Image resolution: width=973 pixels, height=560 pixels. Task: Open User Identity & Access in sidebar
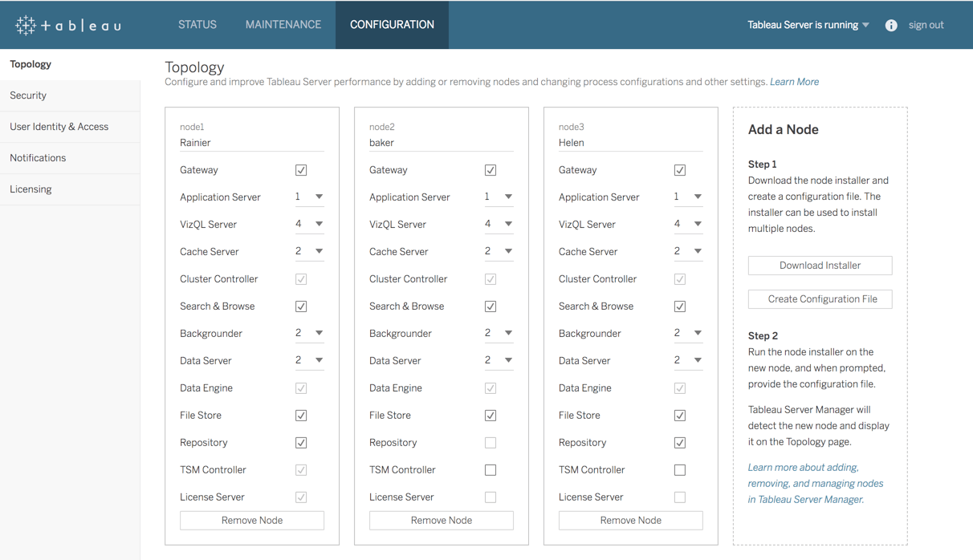pos(70,127)
